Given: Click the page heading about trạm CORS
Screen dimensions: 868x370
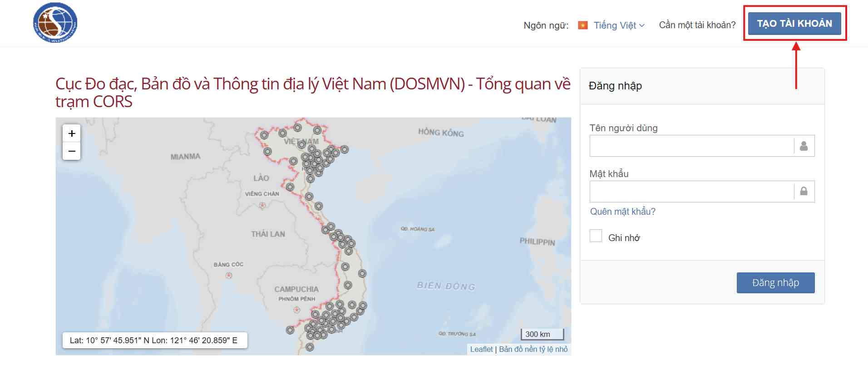Looking at the screenshot, I should [x=313, y=93].
